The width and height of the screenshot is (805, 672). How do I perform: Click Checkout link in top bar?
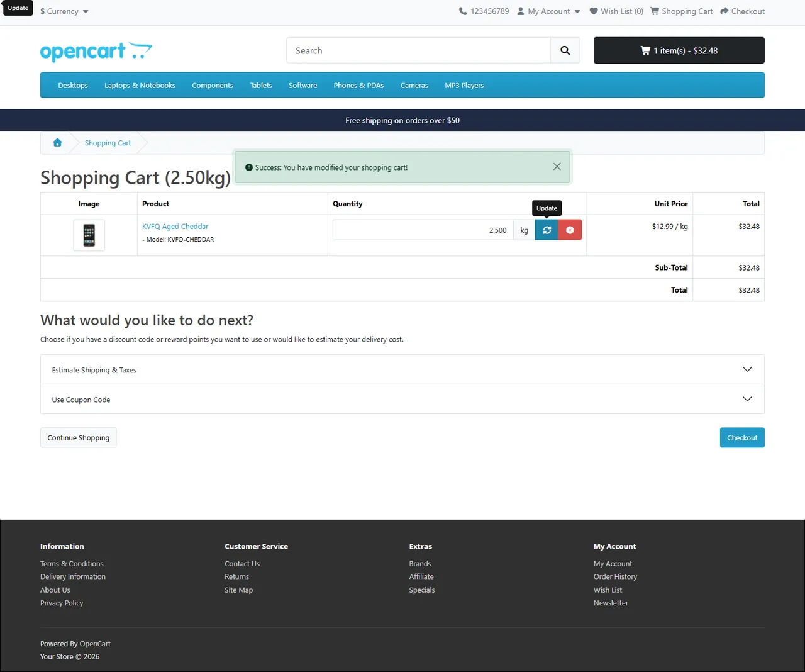742,11
